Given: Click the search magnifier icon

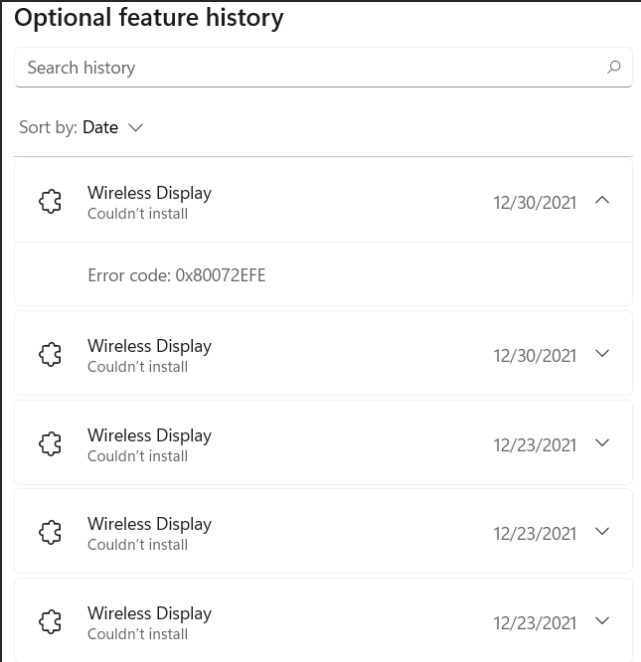Looking at the screenshot, I should tap(613, 68).
